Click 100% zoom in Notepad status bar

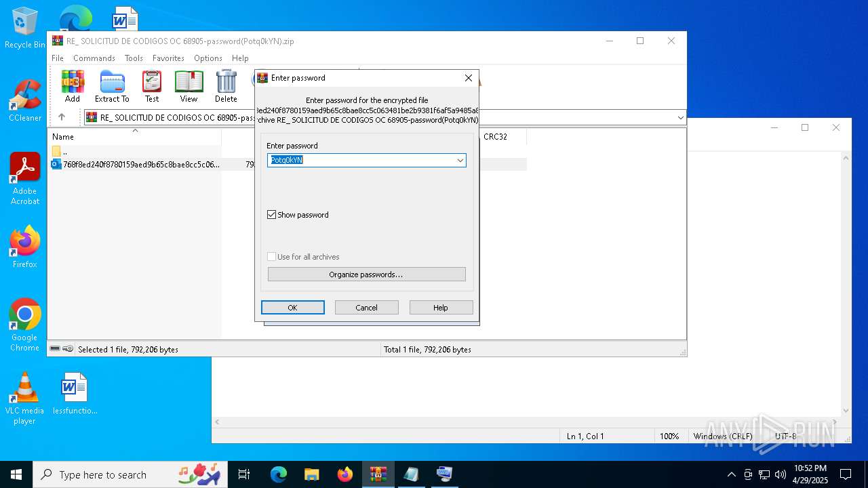click(x=669, y=436)
